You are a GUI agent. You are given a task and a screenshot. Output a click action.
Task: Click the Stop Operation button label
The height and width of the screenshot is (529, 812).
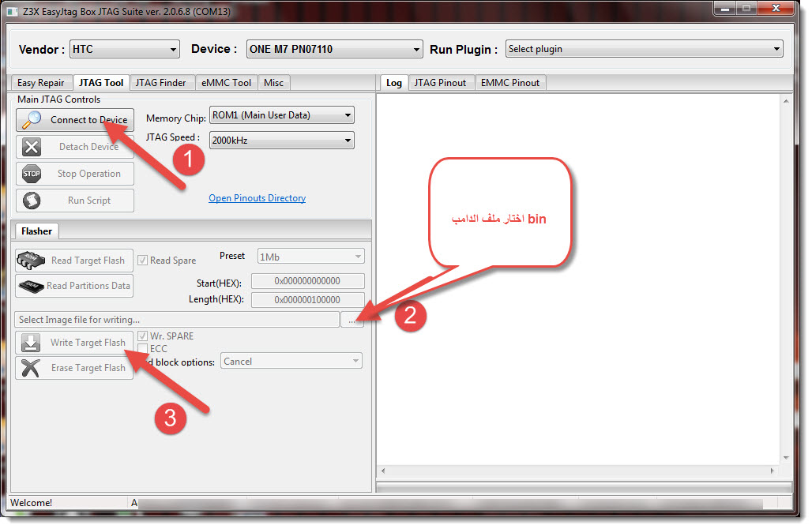point(89,174)
